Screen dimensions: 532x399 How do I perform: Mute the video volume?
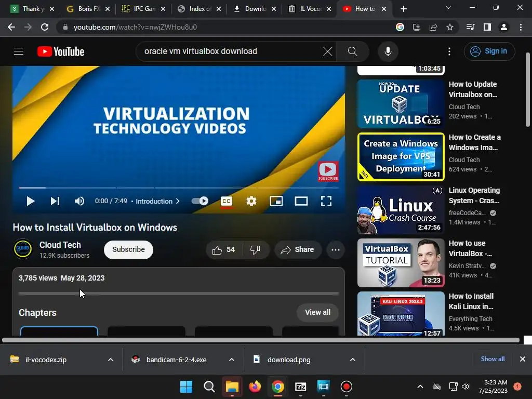point(79,201)
